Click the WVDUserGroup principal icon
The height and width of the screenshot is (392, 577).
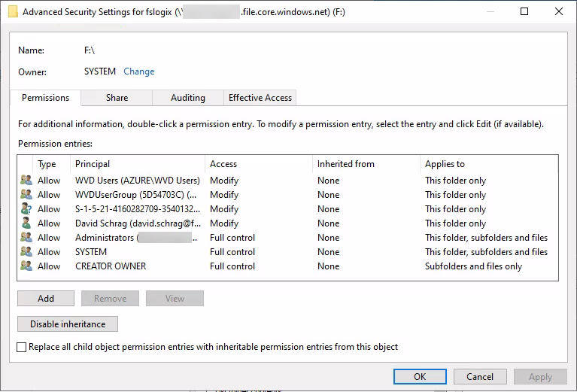(26, 195)
